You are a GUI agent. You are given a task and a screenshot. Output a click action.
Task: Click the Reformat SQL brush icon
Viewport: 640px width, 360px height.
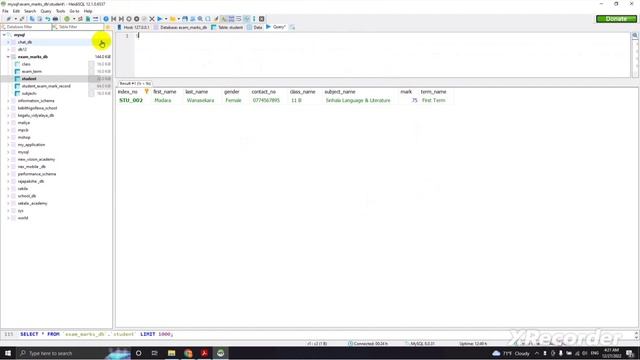click(216, 19)
